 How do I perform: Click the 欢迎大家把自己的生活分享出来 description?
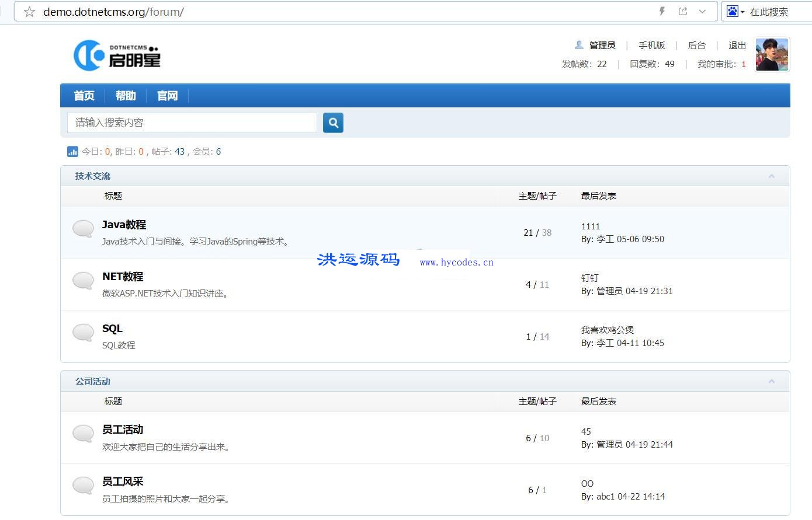click(x=167, y=447)
